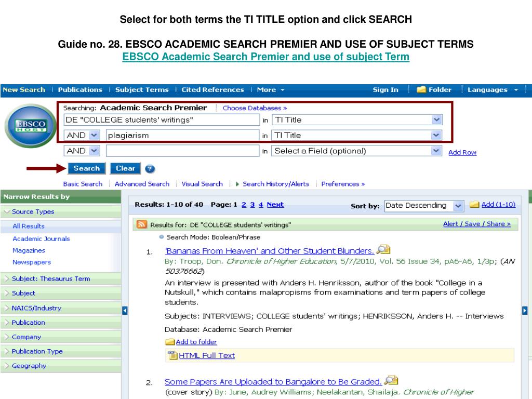The image size is (532, 399).
Task: Go to results page 3
Action: click(x=252, y=205)
